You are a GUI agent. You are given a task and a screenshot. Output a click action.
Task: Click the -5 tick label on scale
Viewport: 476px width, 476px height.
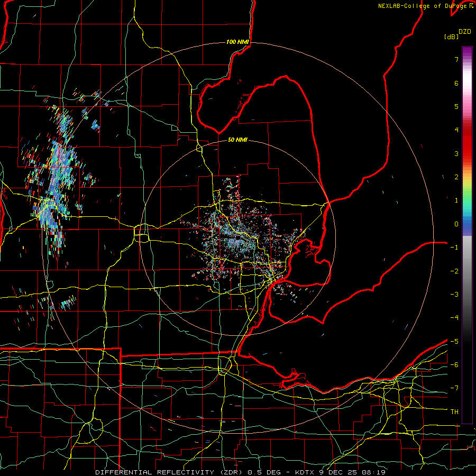(454, 342)
